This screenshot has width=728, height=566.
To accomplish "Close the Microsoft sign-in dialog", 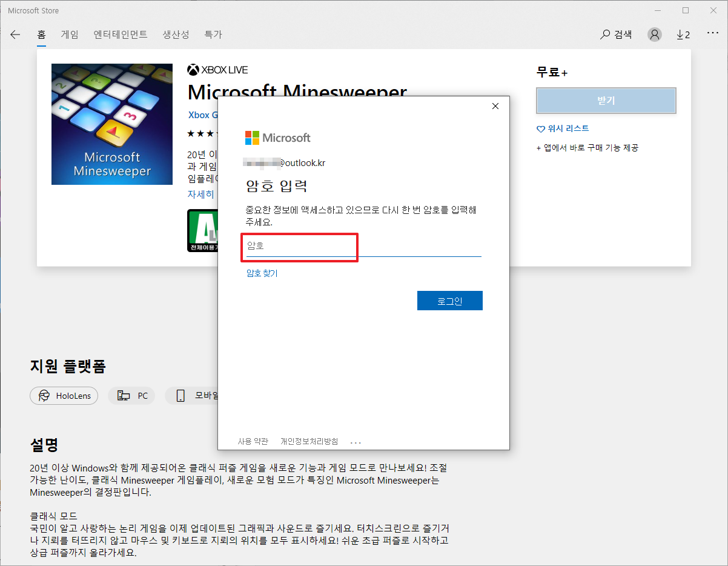I will pos(495,106).
